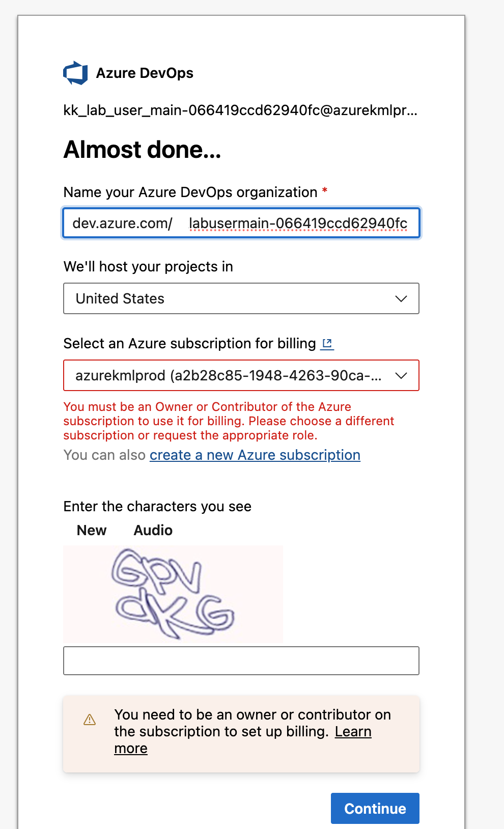Focus the organization name input field
The width and height of the screenshot is (504, 829).
[298, 223]
